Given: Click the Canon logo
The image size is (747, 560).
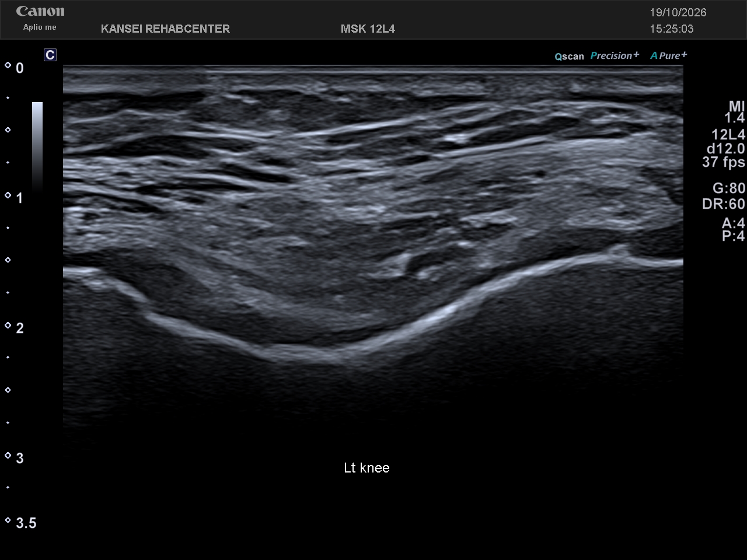Looking at the screenshot, I should [40, 12].
